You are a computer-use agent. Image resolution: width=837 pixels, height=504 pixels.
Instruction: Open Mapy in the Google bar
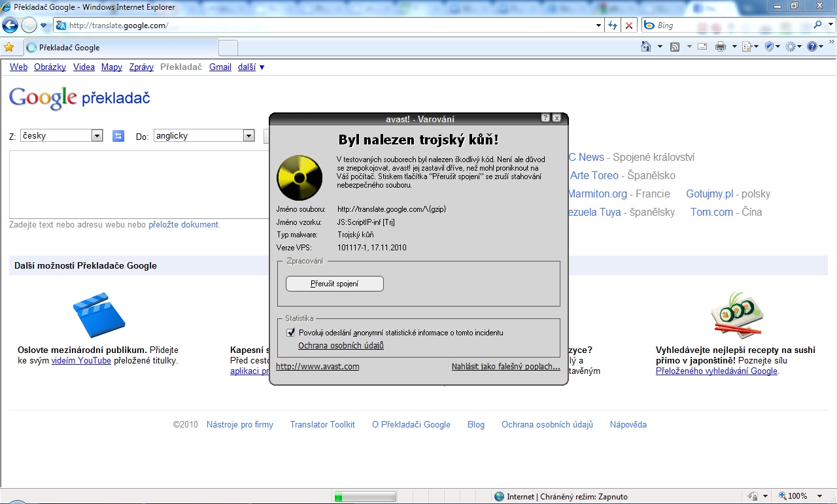coord(112,67)
